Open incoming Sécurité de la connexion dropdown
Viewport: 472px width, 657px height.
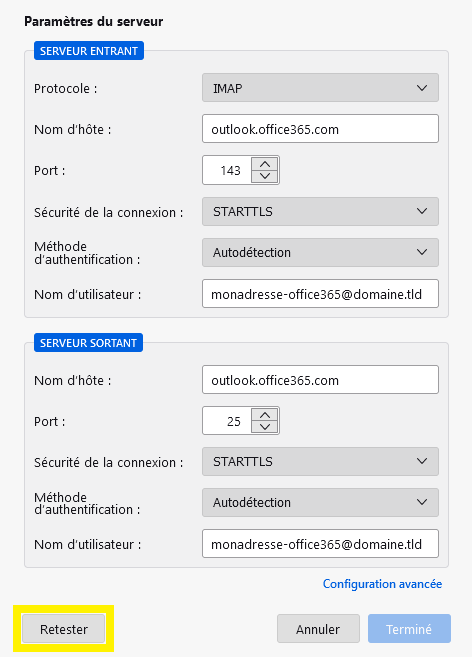tap(320, 212)
